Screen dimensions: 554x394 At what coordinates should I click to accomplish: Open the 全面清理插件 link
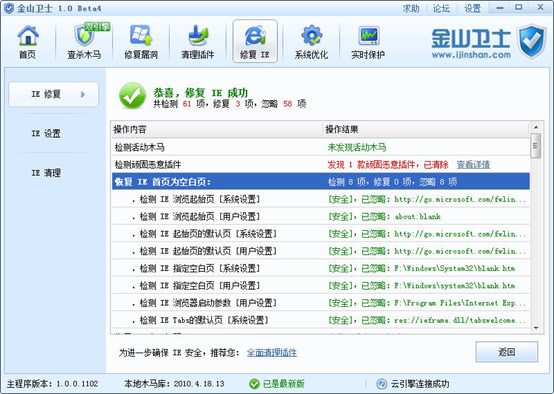tap(272, 353)
